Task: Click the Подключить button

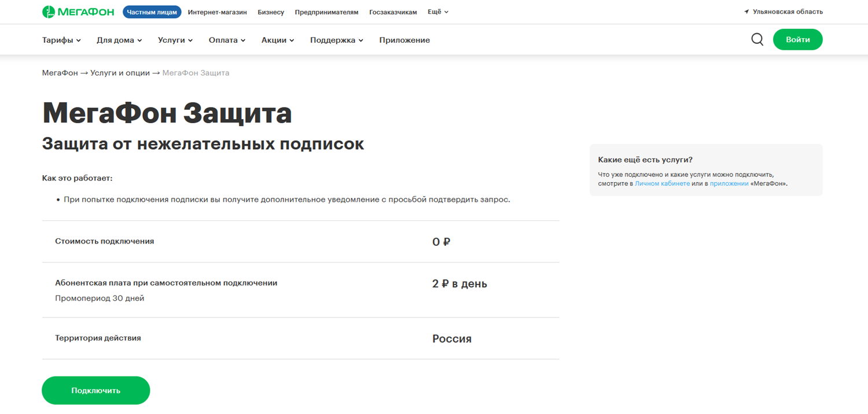Action: 96,390
